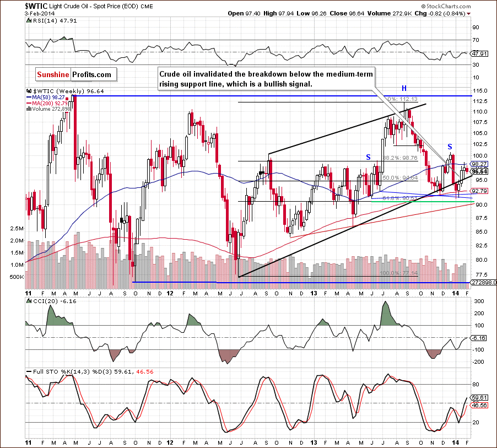
Task: Click the 59.61 stochastic axis tag
Action: [x=479, y=398]
